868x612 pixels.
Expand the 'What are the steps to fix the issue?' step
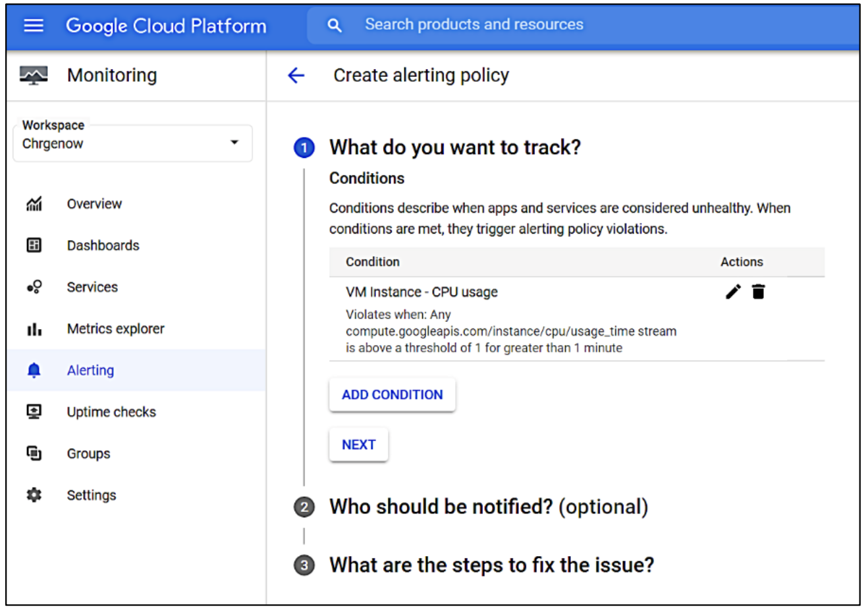(x=492, y=565)
